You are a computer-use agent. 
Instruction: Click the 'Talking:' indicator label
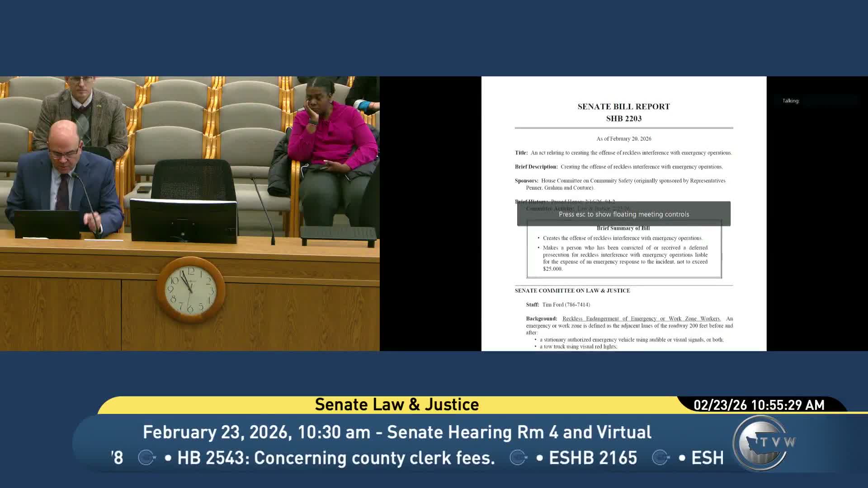point(791,101)
